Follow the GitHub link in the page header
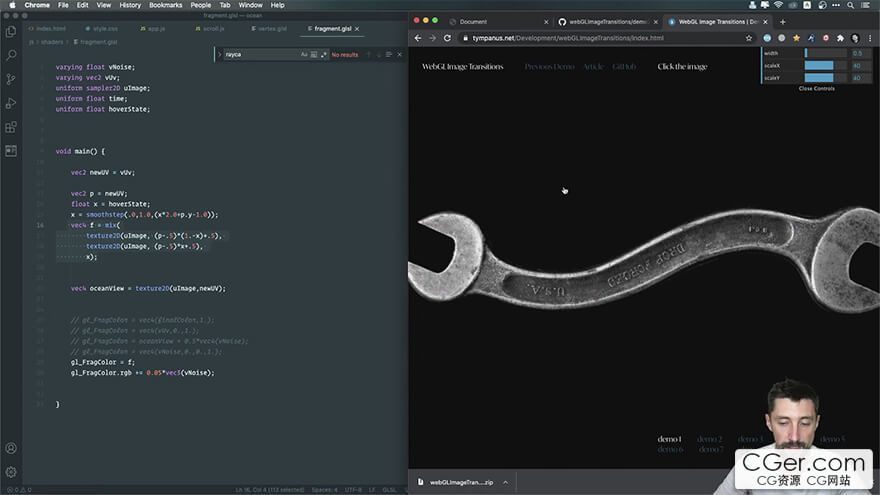 tap(623, 67)
